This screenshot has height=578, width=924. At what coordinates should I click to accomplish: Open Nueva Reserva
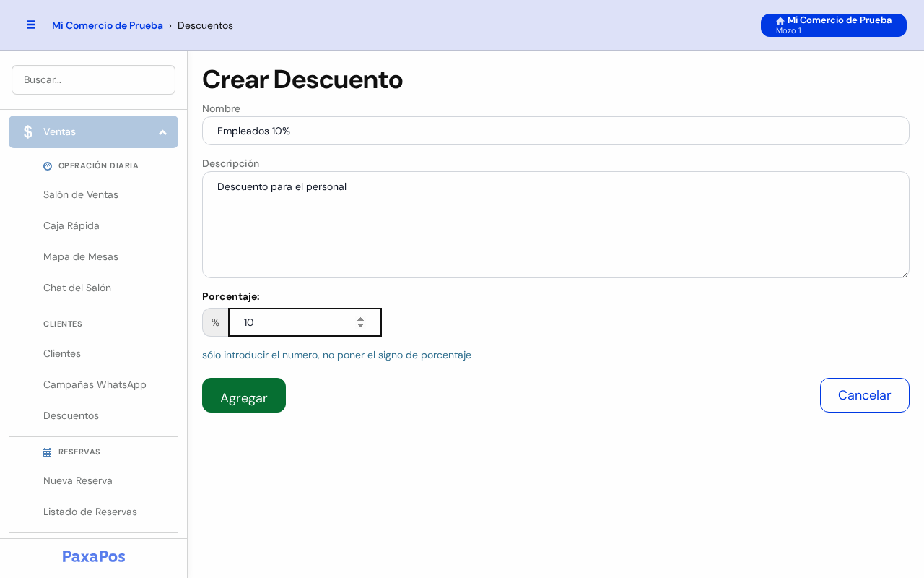click(x=78, y=480)
